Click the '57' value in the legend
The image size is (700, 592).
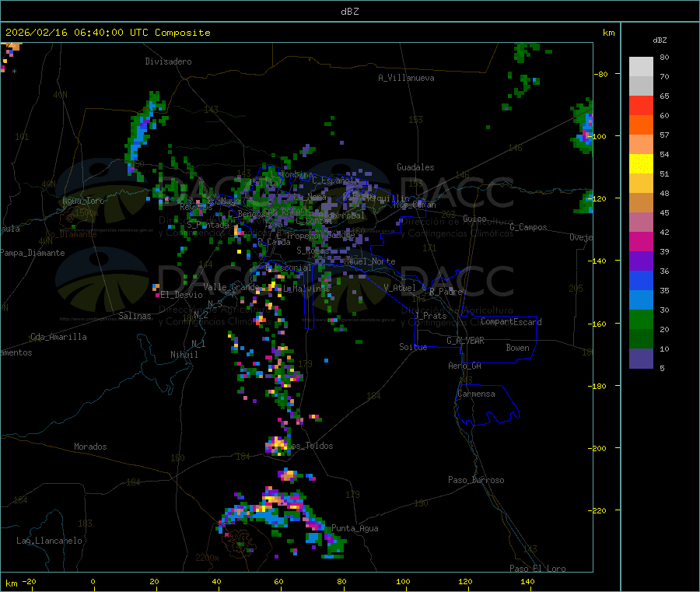pos(664,135)
